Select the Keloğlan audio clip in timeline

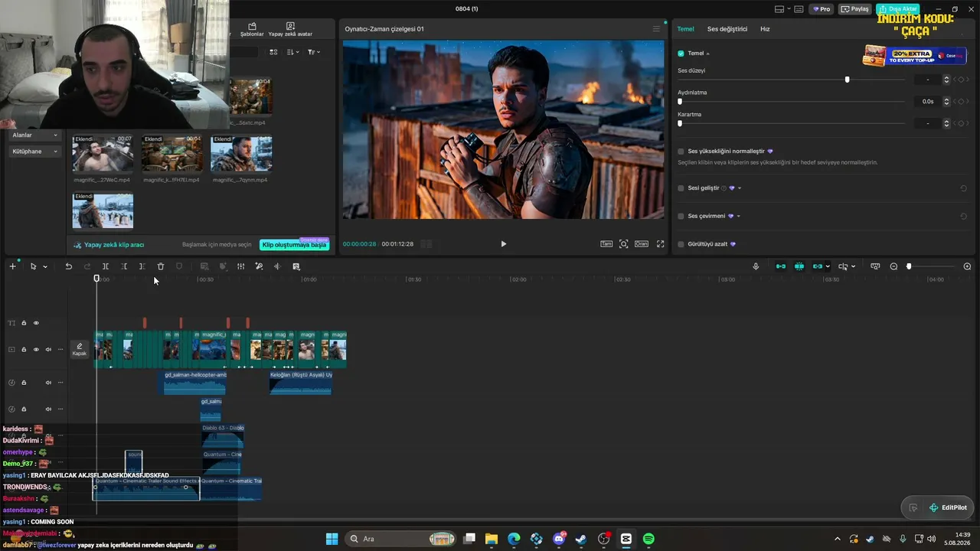301,383
